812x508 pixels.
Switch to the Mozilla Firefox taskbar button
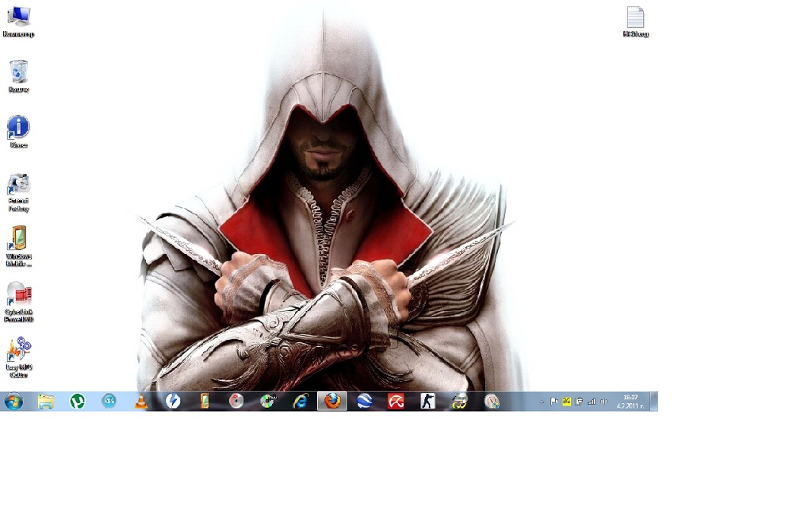coord(332,402)
